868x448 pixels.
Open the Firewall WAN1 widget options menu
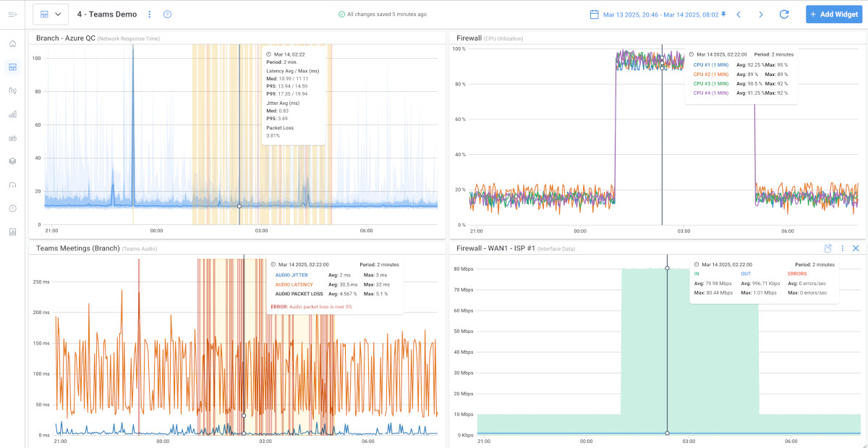pyautogui.click(x=842, y=248)
